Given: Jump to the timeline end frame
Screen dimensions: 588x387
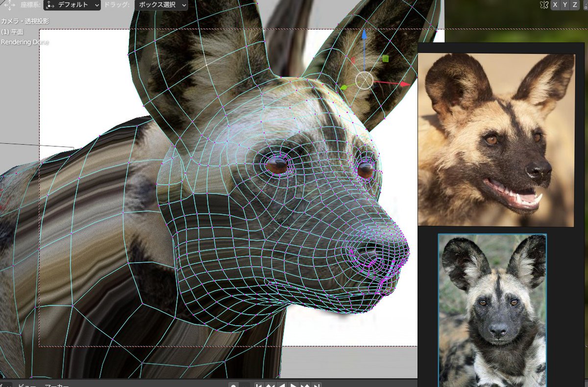Looking at the screenshot, I should [x=317, y=385].
